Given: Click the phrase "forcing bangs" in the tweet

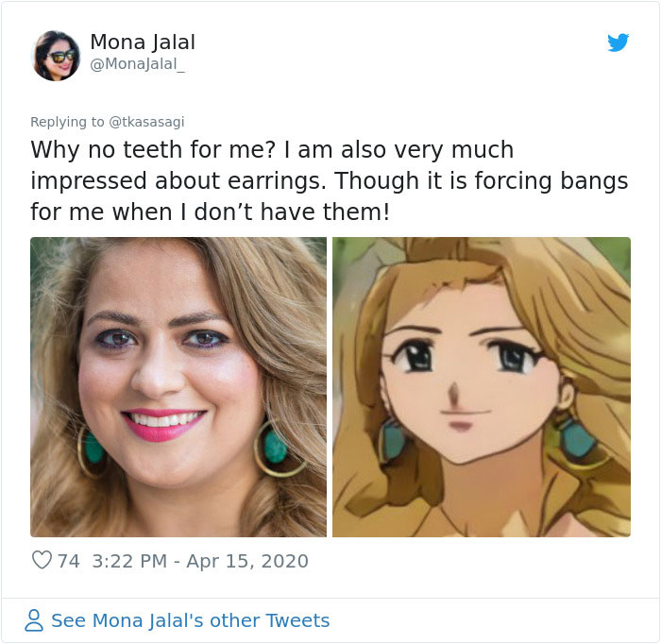Looking at the screenshot, I should click(x=551, y=180).
